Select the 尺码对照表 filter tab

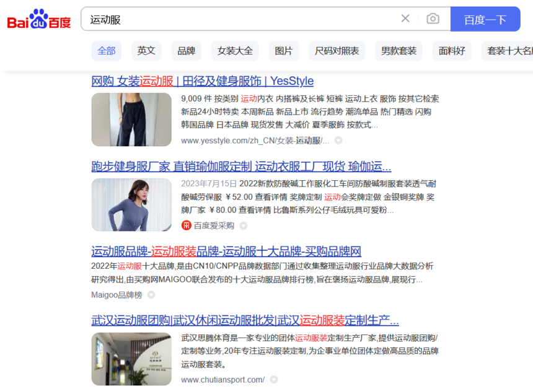pos(337,51)
